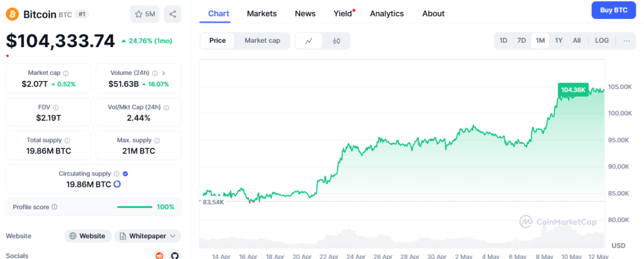
Task: Click the Buy BTC button
Action: click(614, 10)
